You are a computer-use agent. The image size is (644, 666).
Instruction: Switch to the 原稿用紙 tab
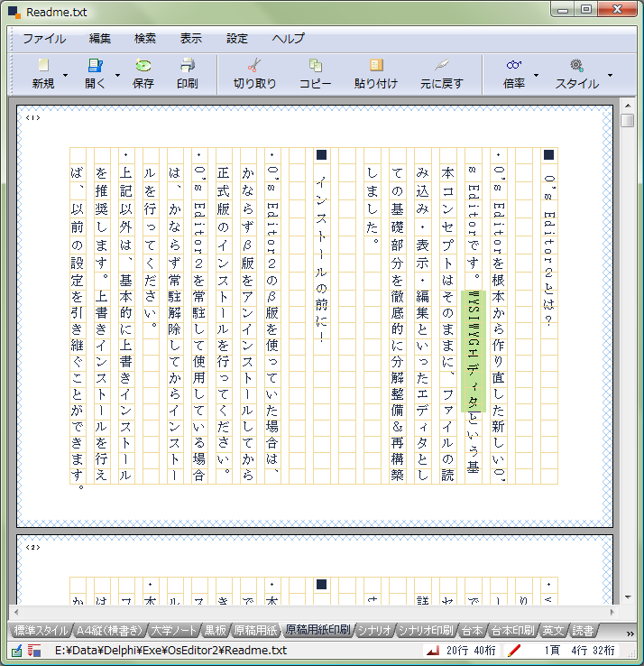[x=255, y=630]
